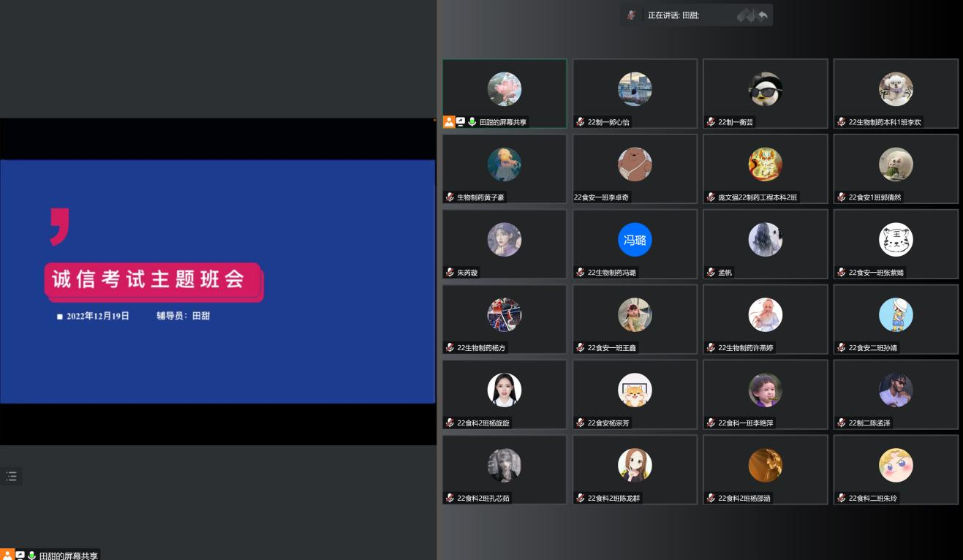The width and height of the screenshot is (963, 560).
Task: Click screen-share icon in 田甜 video tile
Action: 460,122
